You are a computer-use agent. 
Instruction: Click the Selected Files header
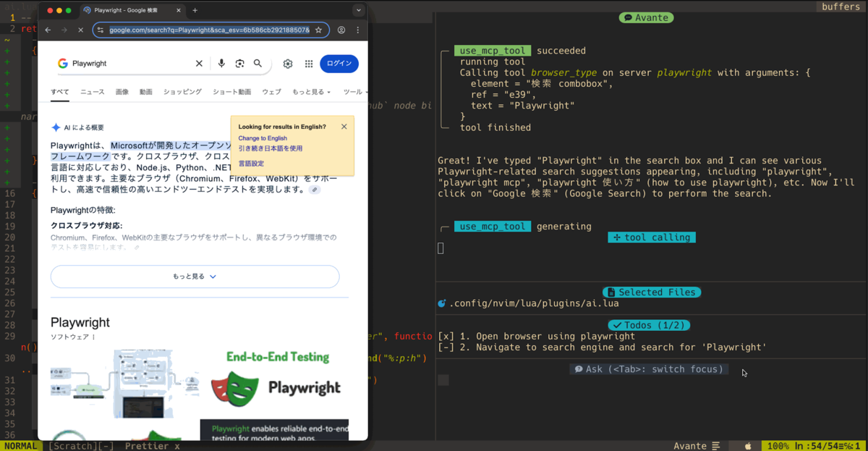tap(651, 292)
